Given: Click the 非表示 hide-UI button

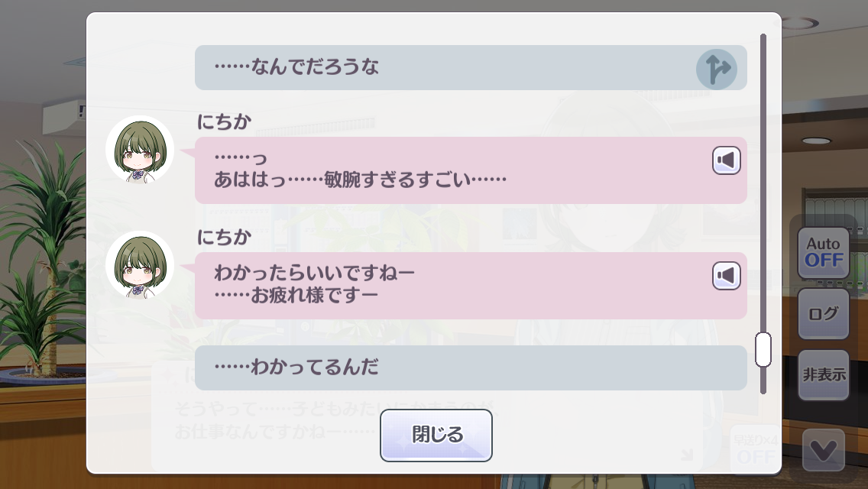Looking at the screenshot, I should (x=824, y=375).
